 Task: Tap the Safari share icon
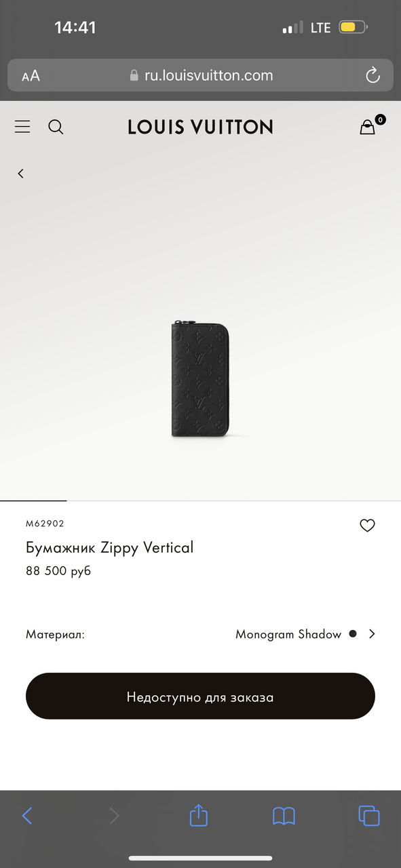[198, 814]
